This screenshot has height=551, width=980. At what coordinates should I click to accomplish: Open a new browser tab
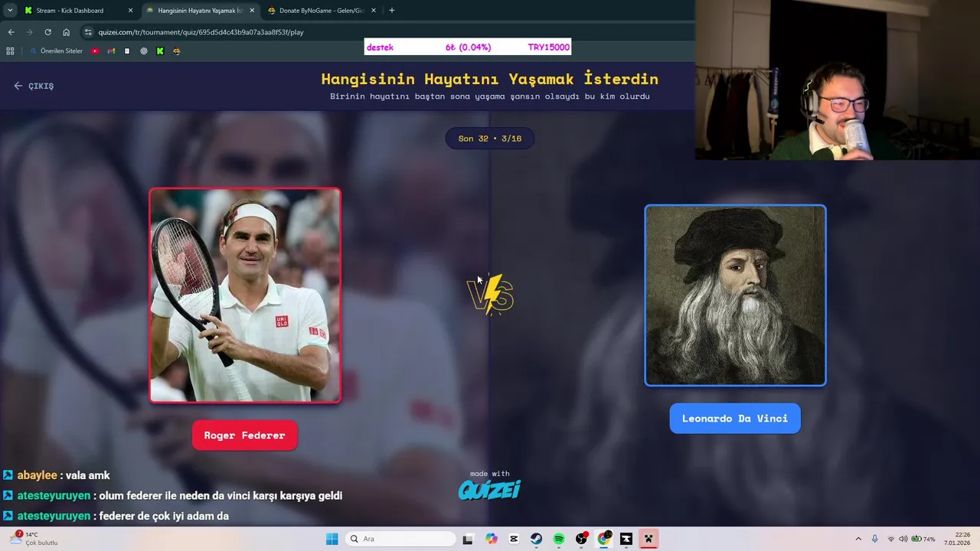click(392, 11)
